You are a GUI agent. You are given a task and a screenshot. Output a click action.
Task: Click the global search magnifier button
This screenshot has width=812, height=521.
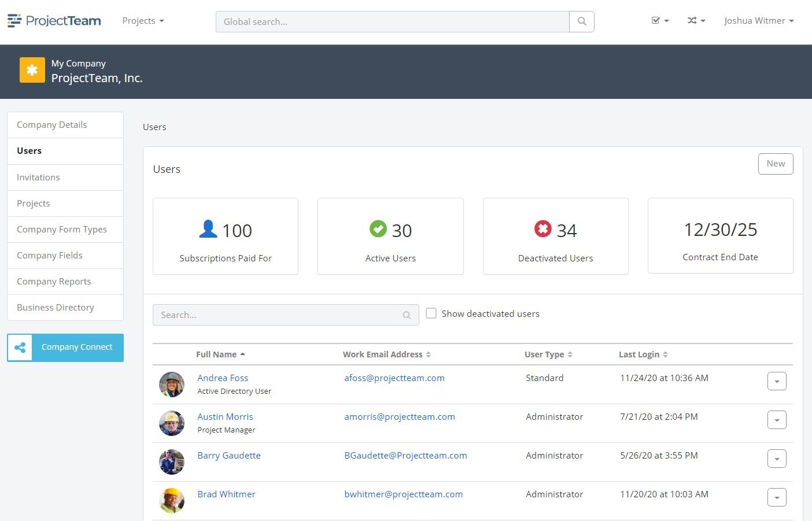[x=582, y=21]
